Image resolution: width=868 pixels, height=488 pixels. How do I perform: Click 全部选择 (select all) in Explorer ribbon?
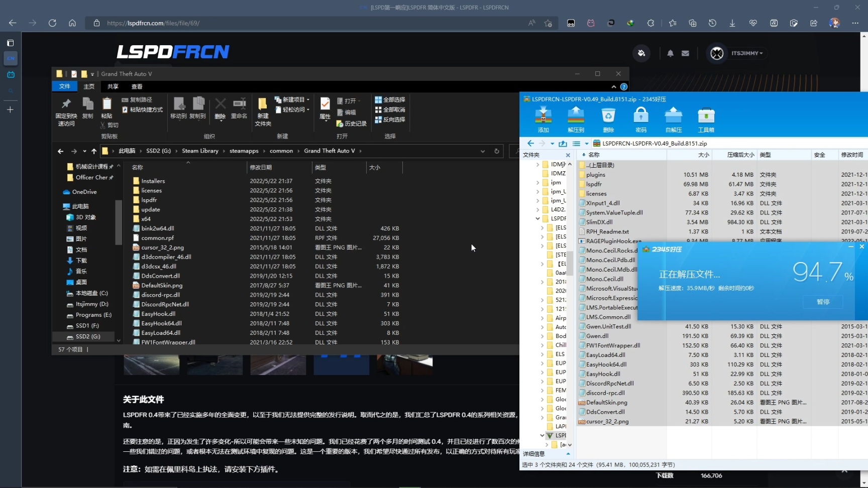pyautogui.click(x=390, y=100)
